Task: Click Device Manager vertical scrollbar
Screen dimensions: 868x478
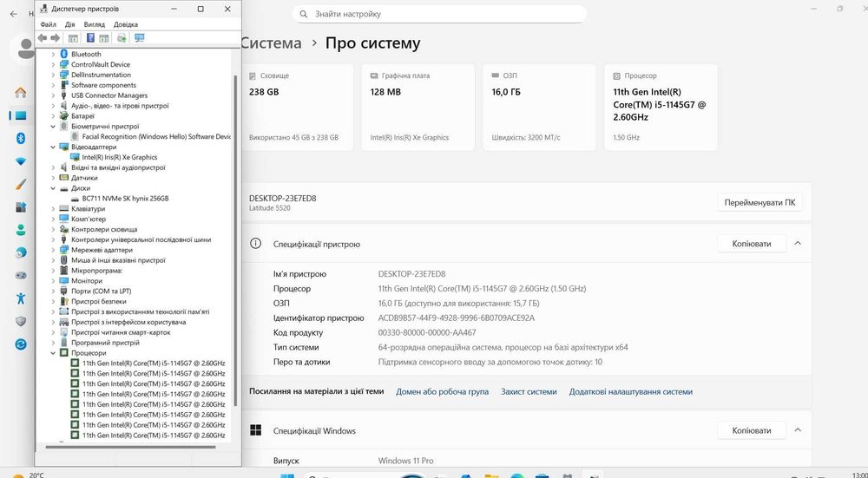Action: click(236, 240)
